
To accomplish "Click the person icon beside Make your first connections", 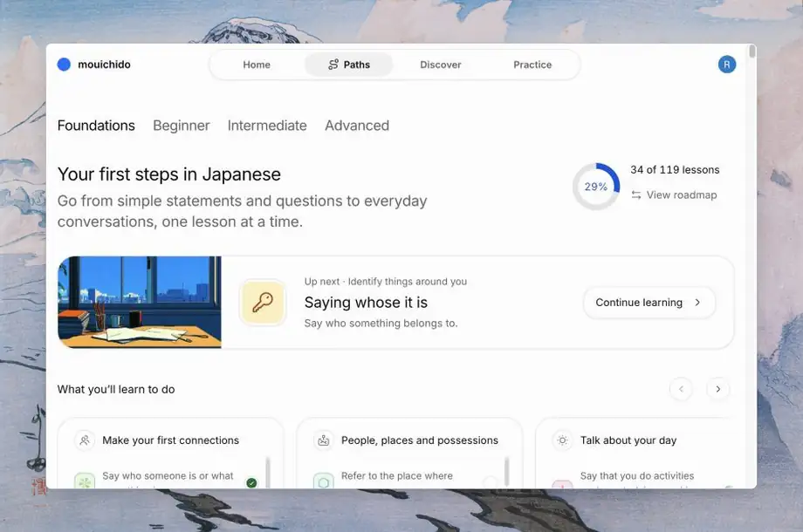I will [85, 440].
